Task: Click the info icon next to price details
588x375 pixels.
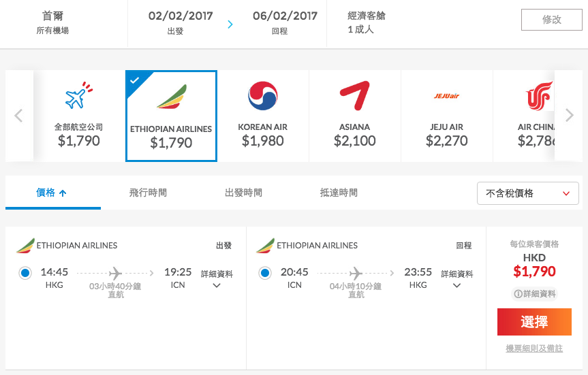Action: [518, 294]
